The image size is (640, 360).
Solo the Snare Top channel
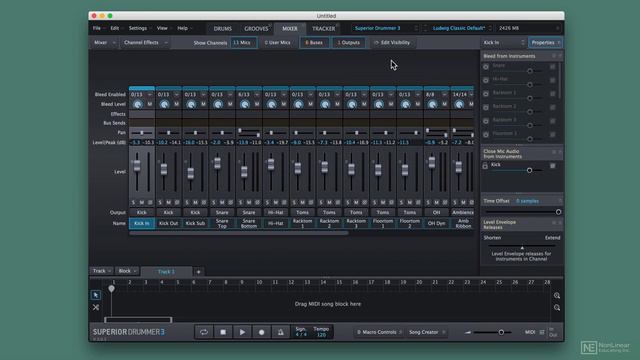(x=213, y=202)
